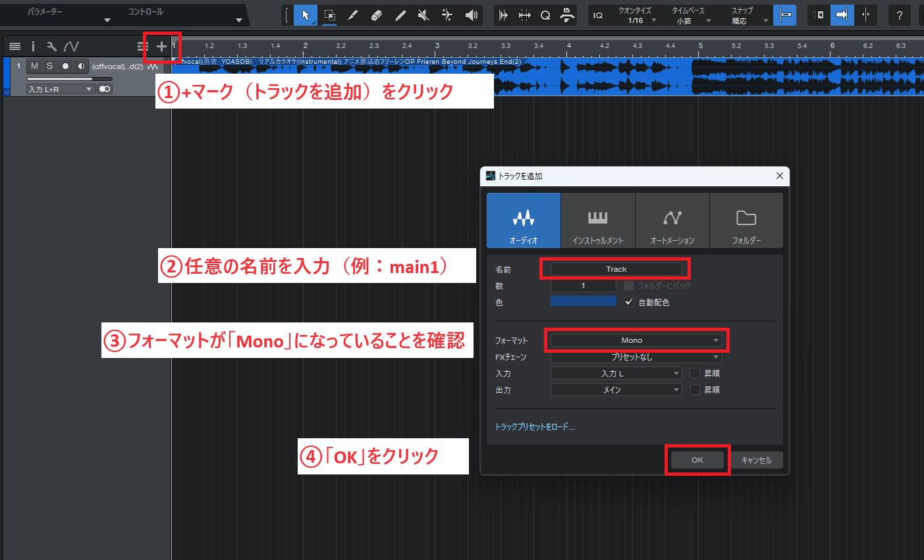Click トラックプリセットをロード link

[535, 426]
